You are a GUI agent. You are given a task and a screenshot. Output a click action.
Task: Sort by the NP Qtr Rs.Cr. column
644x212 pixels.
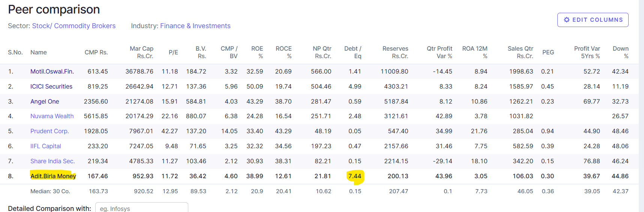[x=322, y=53]
